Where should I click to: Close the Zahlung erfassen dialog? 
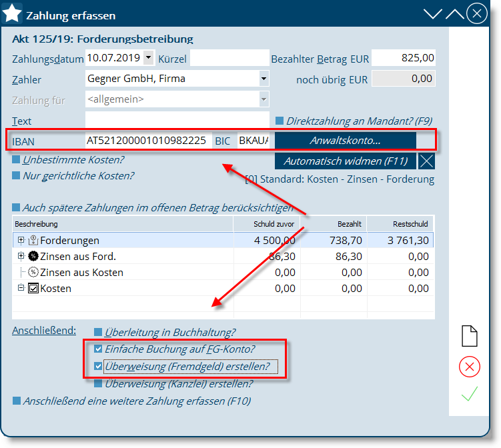[x=477, y=13]
